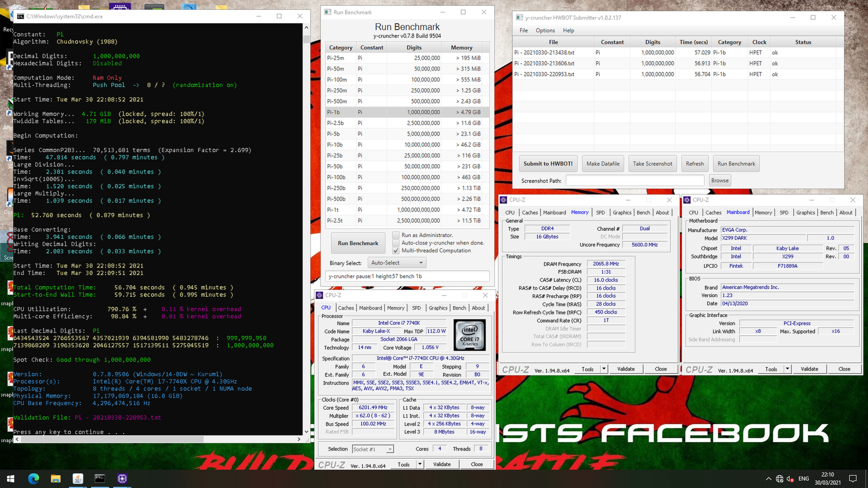Open the Binary Select Auto-Select dropdown
868x488 pixels.
click(397, 263)
